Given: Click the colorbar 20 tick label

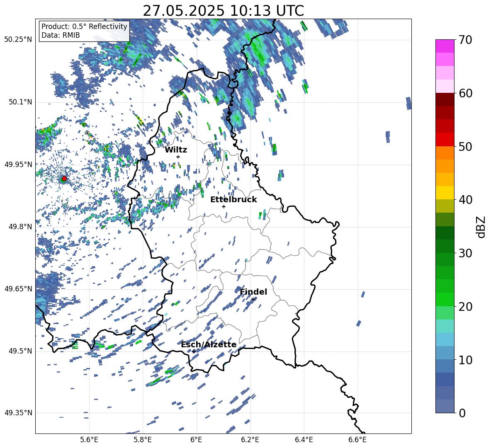Looking at the screenshot, I should 466,307.
